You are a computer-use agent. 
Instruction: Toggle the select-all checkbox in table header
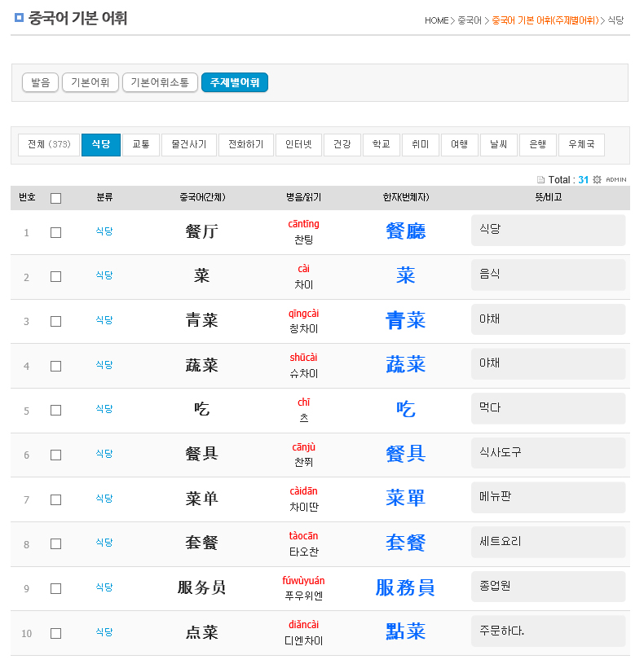click(55, 198)
